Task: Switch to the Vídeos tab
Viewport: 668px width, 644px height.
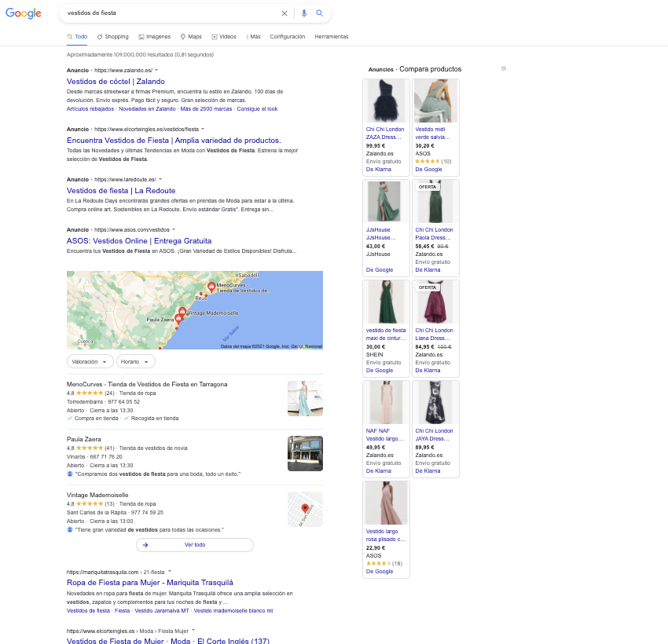Action: (224, 37)
